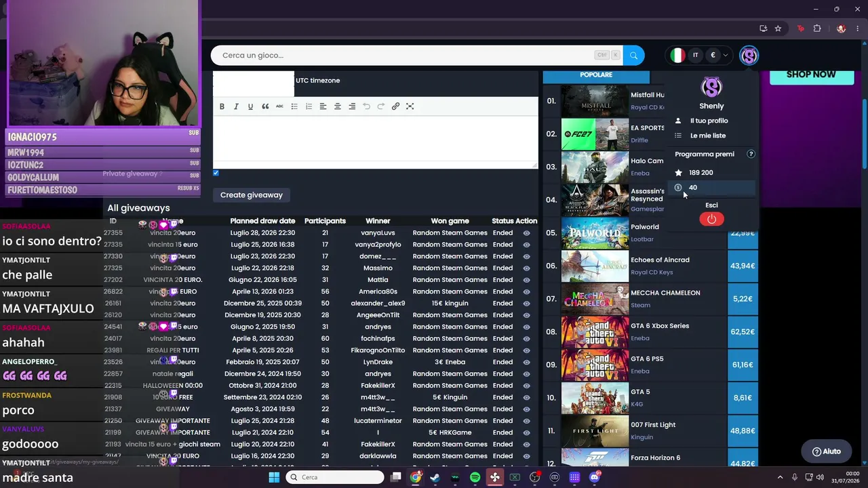Viewport: 868px width, 488px height.
Task: Open the Palworld game listing
Action: pyautogui.click(x=645, y=227)
